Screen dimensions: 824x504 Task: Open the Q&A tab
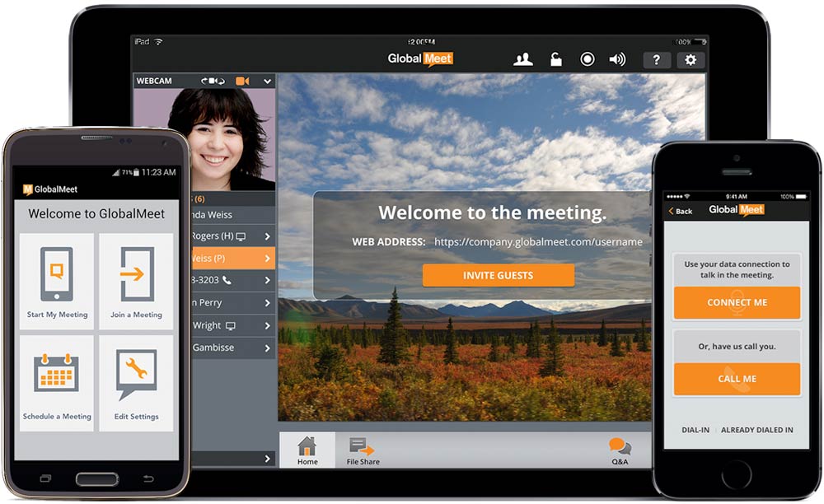pos(620,451)
